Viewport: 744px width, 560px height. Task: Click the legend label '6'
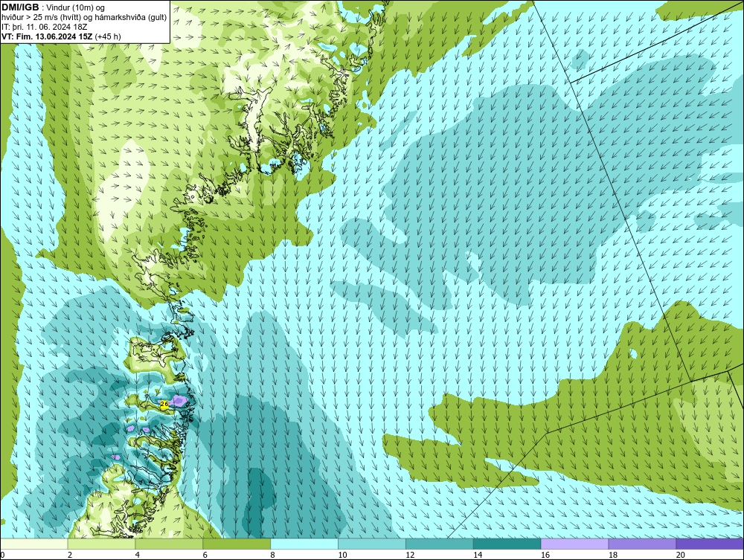pyautogui.click(x=205, y=555)
